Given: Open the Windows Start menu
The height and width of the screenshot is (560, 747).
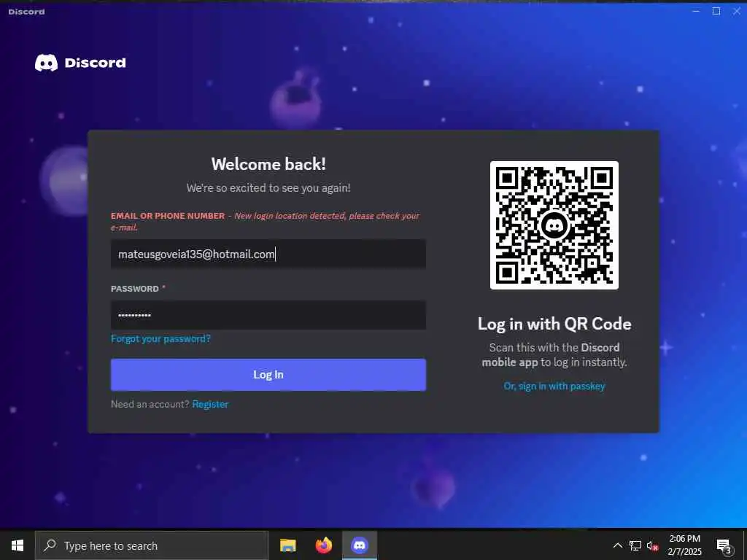Looking at the screenshot, I should (x=18, y=545).
